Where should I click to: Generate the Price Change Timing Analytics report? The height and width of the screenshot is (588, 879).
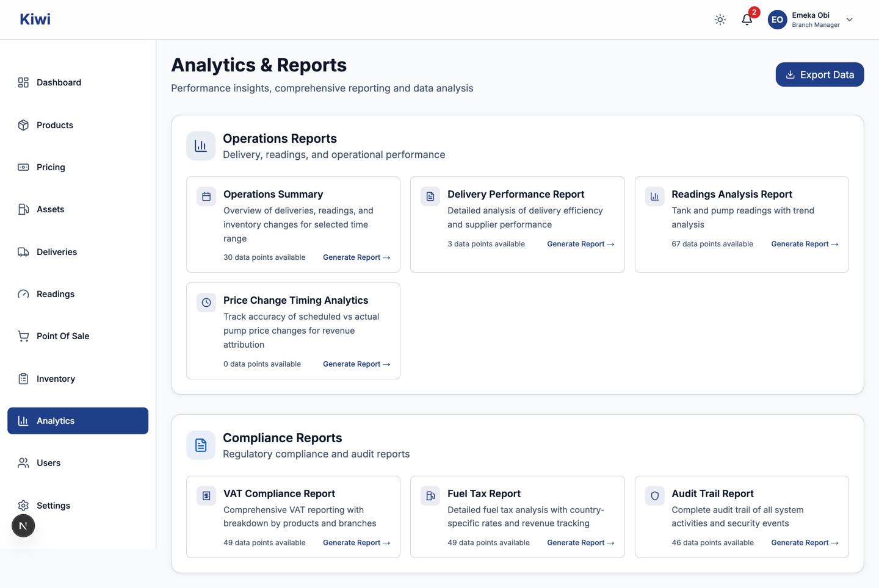[x=356, y=364]
